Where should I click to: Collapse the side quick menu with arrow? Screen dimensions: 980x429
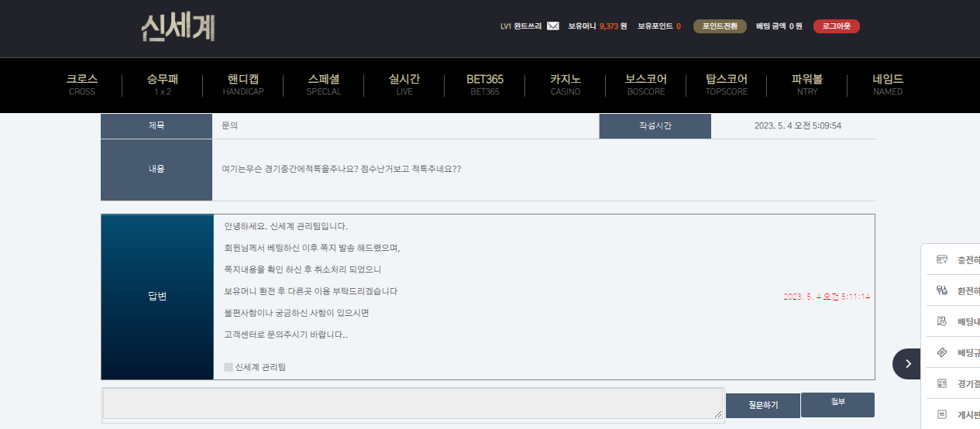(907, 364)
